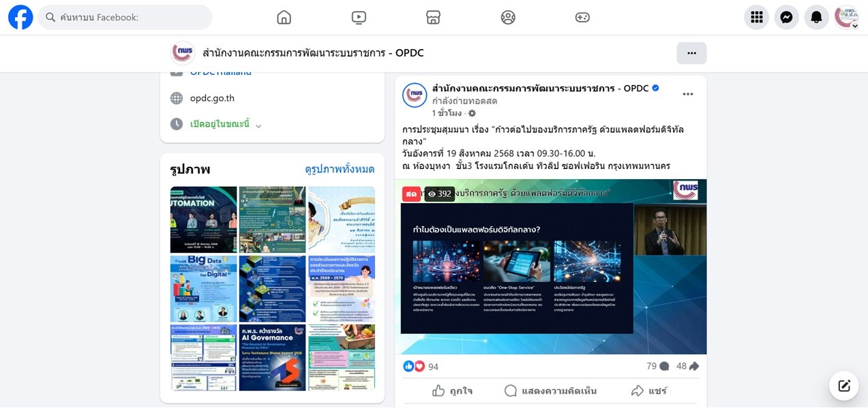Open Facebook home via the logo

point(20,17)
